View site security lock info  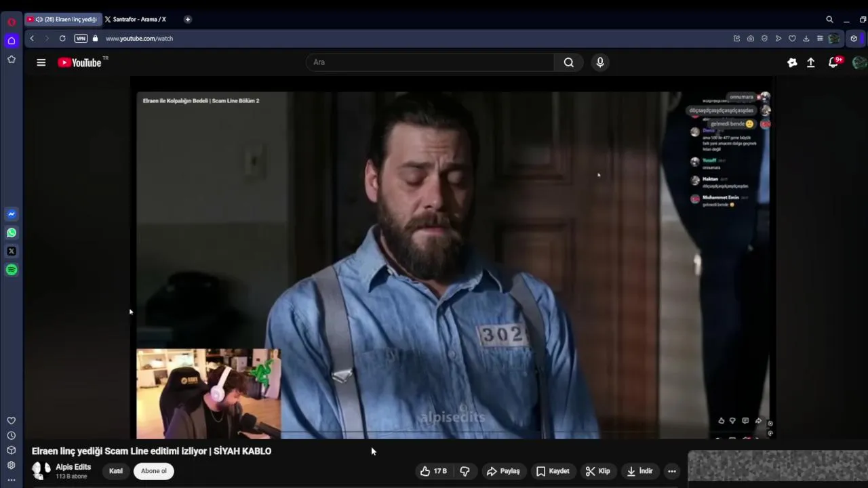pos(95,39)
